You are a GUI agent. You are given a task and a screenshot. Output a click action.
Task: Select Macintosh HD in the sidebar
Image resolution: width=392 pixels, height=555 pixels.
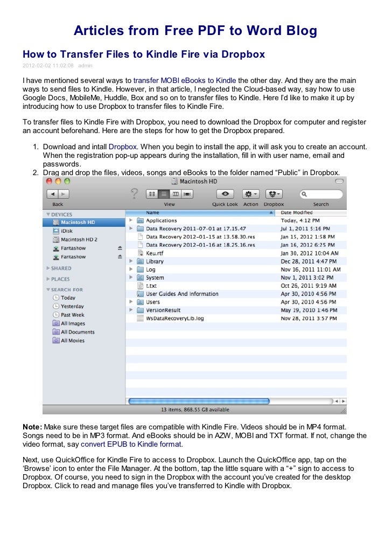click(83, 223)
